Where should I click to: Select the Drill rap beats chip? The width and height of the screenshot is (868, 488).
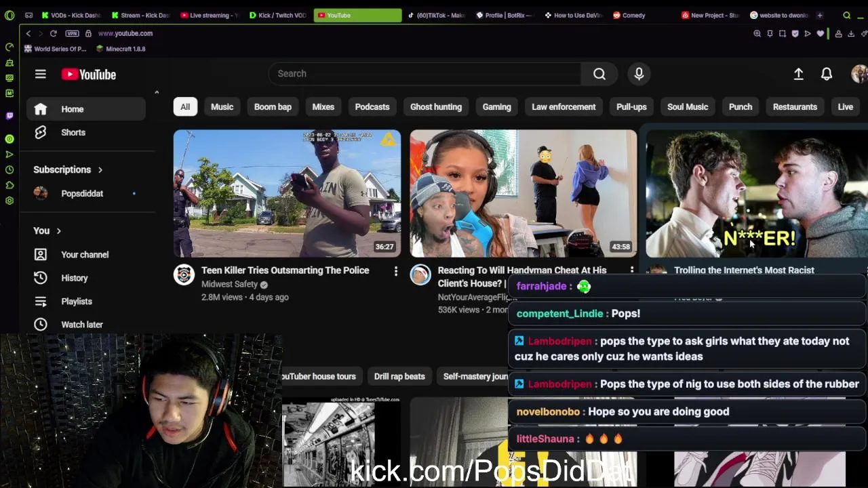pyautogui.click(x=399, y=377)
